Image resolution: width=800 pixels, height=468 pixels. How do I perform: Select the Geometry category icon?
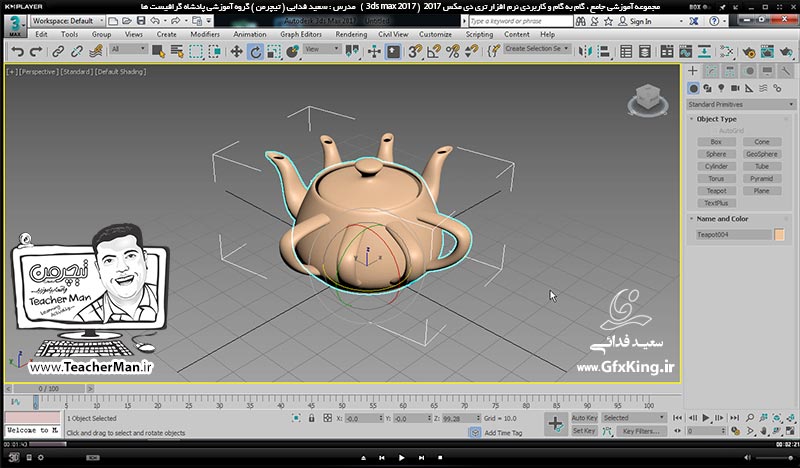coord(693,88)
